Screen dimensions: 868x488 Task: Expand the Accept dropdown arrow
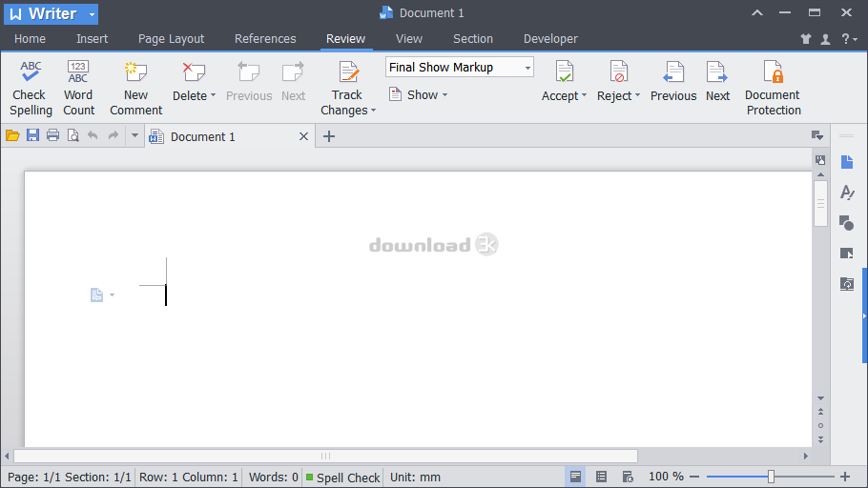(584, 95)
